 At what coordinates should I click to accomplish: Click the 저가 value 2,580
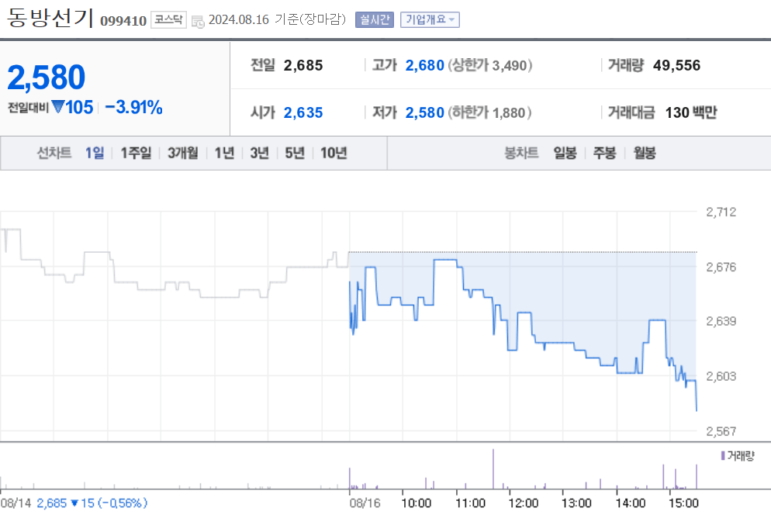(x=425, y=112)
